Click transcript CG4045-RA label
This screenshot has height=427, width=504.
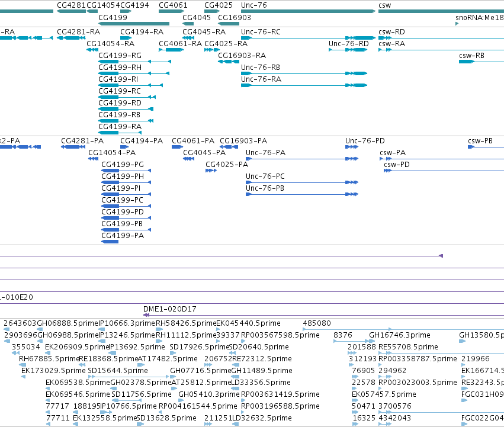[204, 32]
